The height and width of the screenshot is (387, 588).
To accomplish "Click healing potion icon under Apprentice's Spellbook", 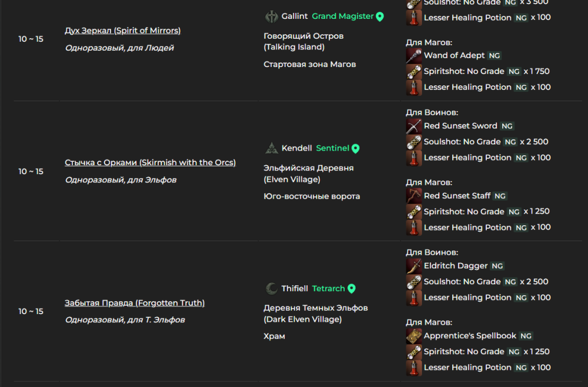I will tap(414, 368).
